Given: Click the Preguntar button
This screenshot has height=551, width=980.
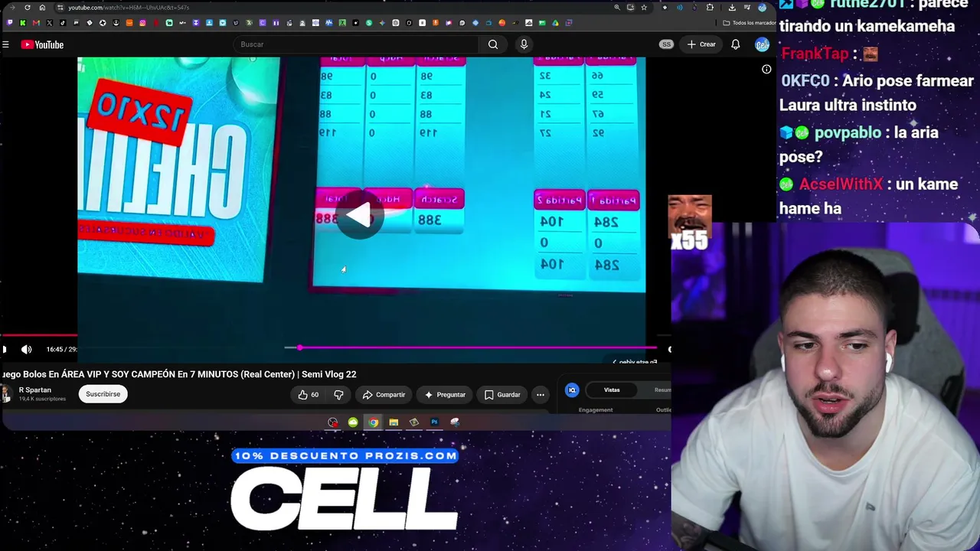Looking at the screenshot, I should click(x=445, y=395).
